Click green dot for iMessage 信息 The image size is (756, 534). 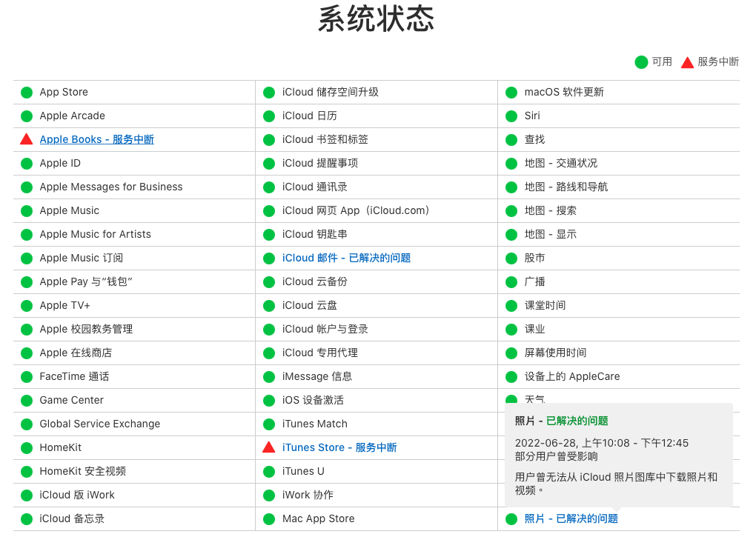pos(269,377)
